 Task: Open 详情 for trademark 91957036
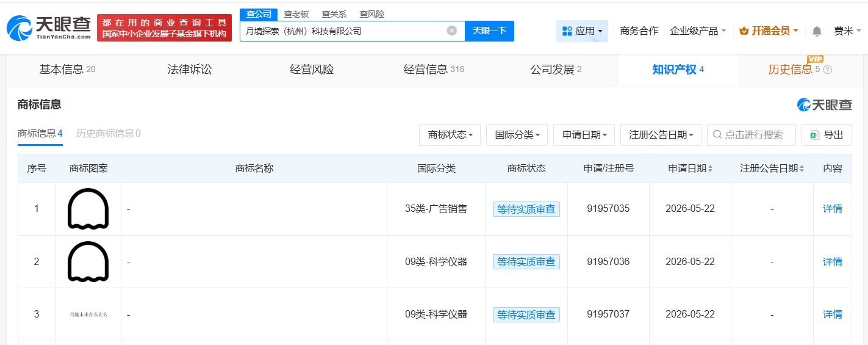833,262
